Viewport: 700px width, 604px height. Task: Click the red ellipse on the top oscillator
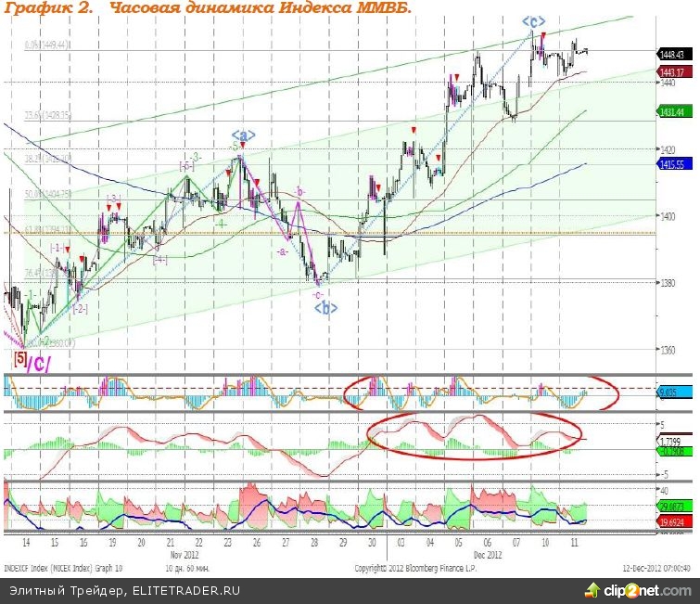click(x=478, y=393)
